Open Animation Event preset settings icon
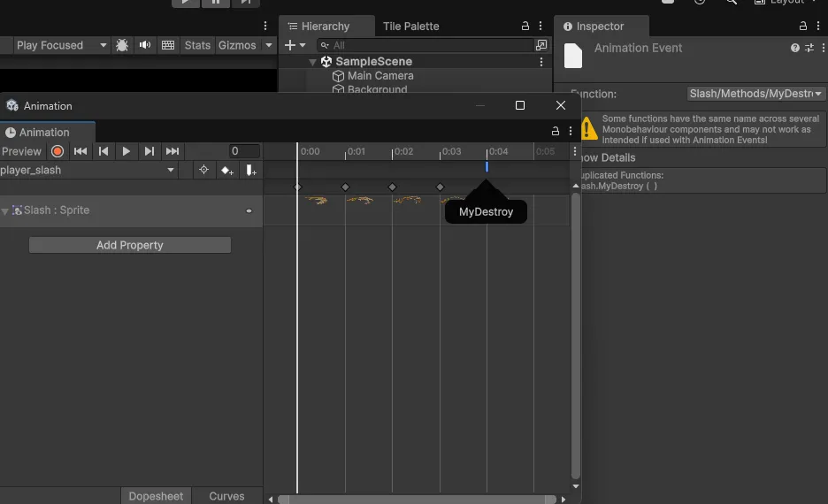 (809, 48)
